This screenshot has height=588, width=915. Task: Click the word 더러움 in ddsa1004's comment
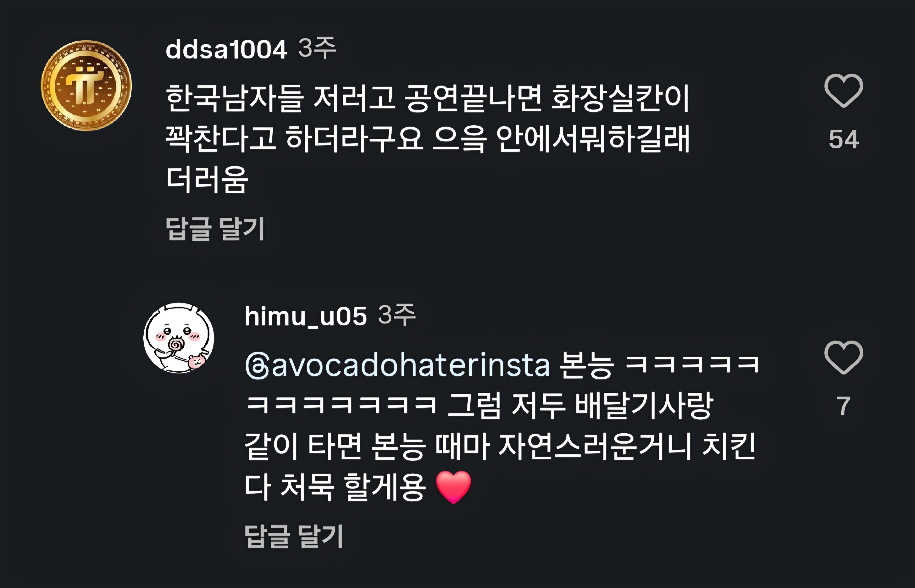click(207, 179)
